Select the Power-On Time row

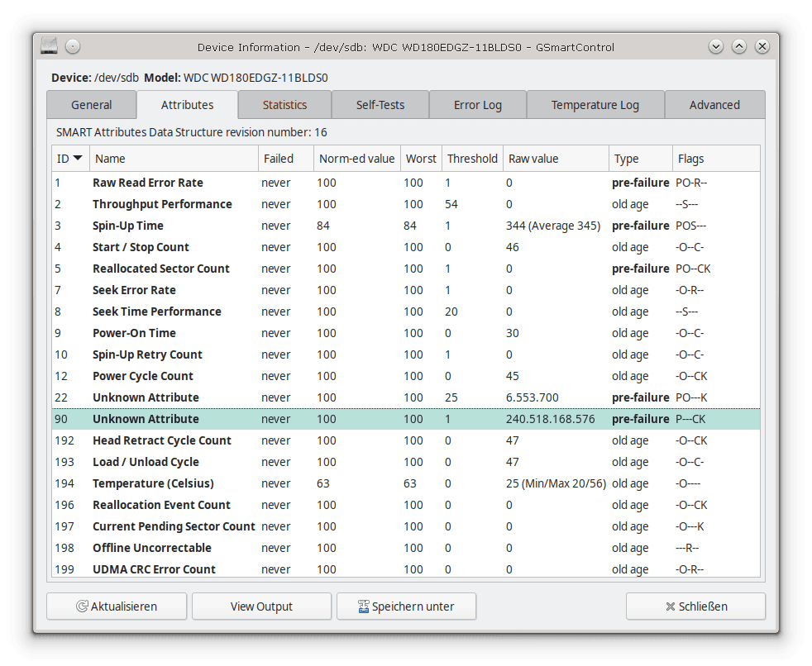coord(406,333)
